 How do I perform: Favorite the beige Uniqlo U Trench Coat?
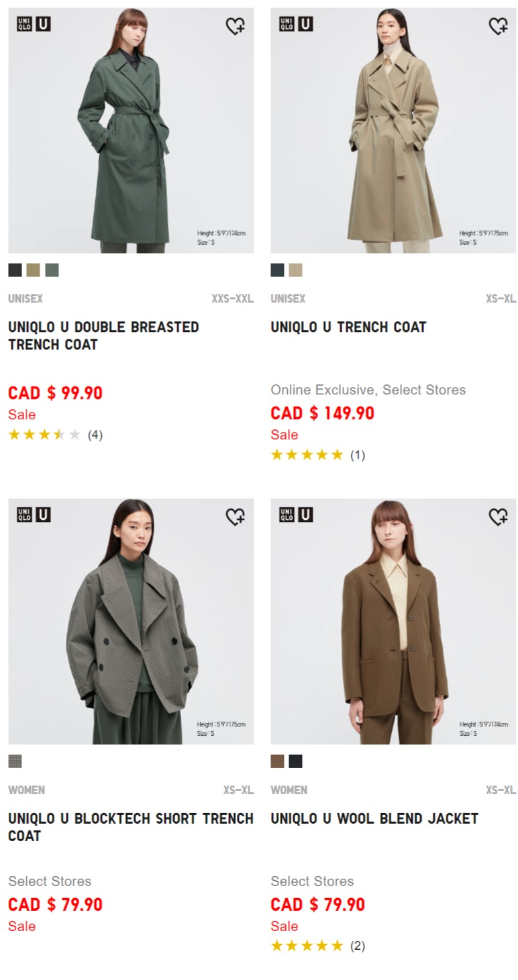(498, 26)
